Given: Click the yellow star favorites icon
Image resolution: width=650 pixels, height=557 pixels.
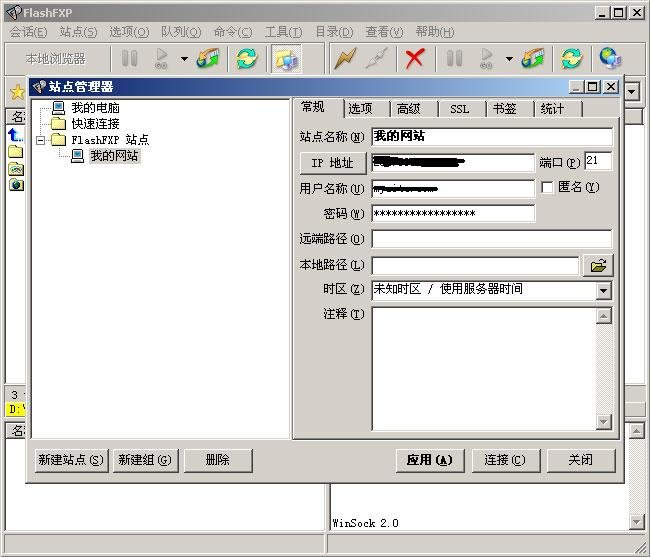Looking at the screenshot, I should 17,92.
